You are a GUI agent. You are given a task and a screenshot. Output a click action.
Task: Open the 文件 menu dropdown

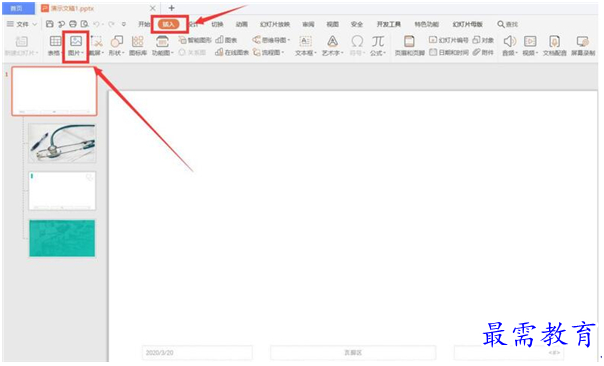22,24
